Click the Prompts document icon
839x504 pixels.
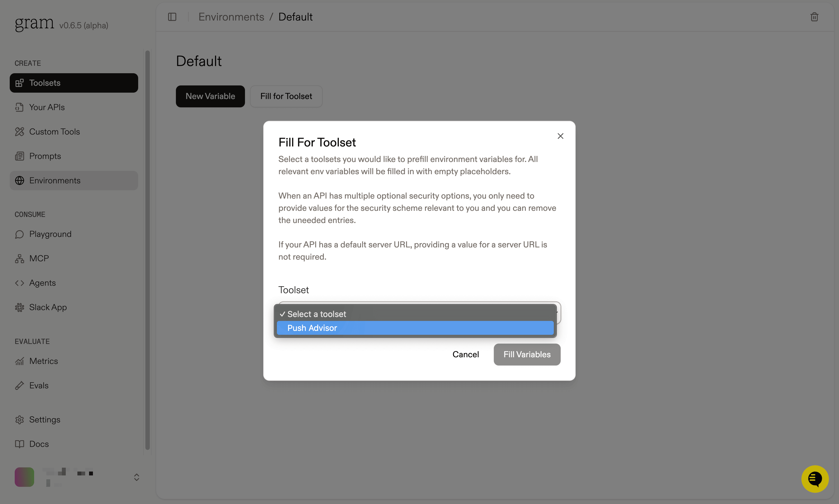tap(19, 156)
